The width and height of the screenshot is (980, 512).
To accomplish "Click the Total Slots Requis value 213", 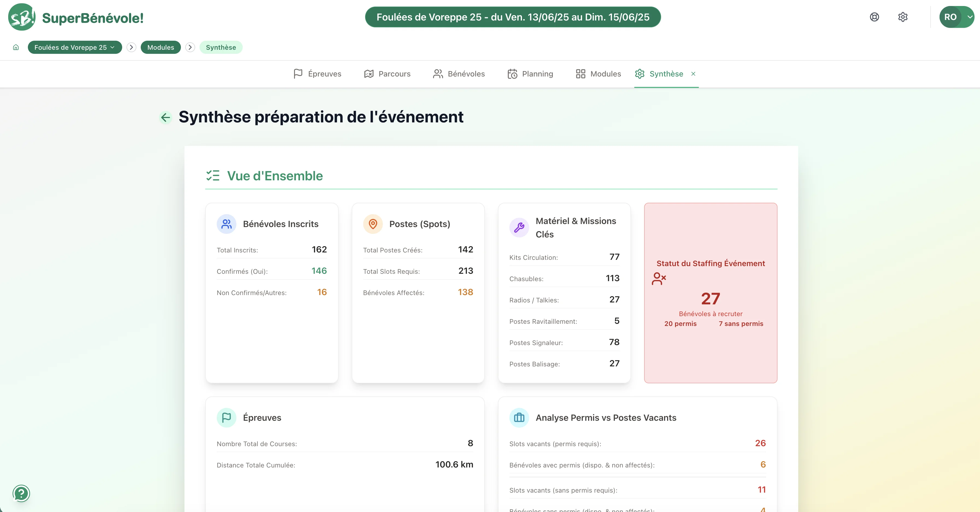I will coord(466,271).
